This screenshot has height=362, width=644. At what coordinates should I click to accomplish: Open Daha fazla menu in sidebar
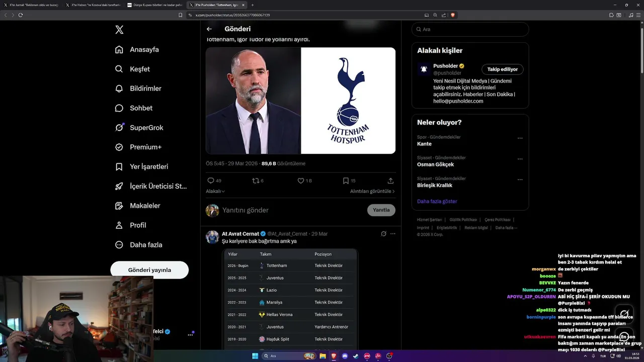coord(138,245)
